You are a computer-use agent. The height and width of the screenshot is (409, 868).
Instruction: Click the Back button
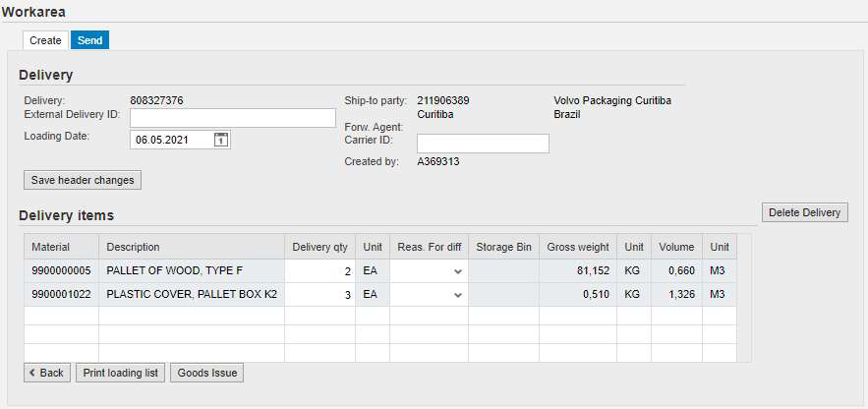tap(47, 373)
